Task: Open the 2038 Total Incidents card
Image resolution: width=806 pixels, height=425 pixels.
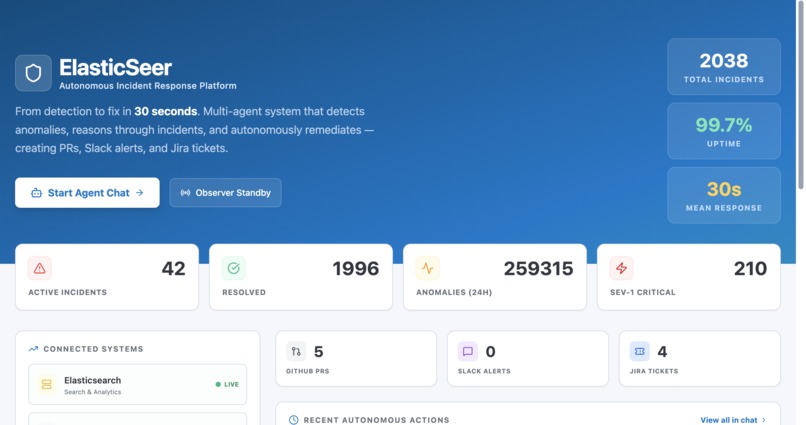Action: [x=724, y=67]
